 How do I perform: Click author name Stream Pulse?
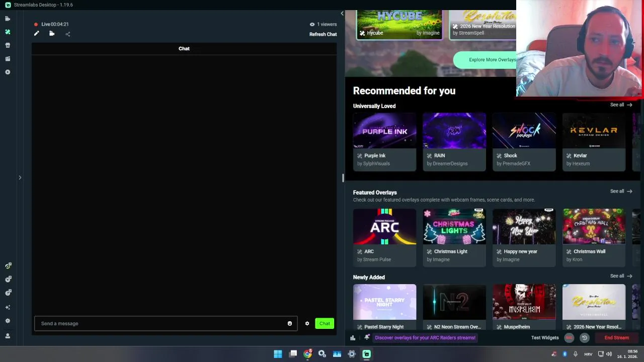tap(377, 260)
